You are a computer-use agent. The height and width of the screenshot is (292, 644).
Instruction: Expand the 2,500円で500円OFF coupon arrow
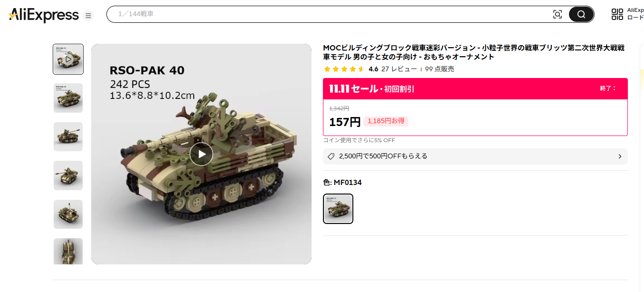(620, 156)
